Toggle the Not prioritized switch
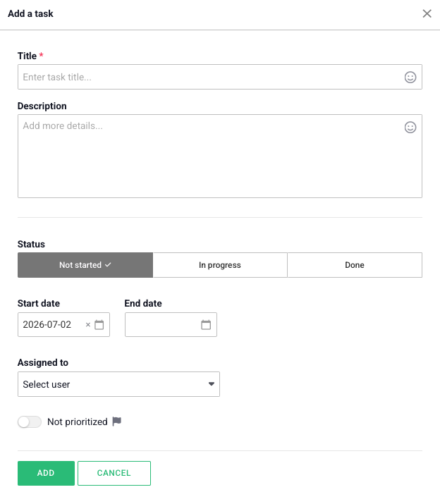The height and width of the screenshot is (504, 440). tap(30, 422)
